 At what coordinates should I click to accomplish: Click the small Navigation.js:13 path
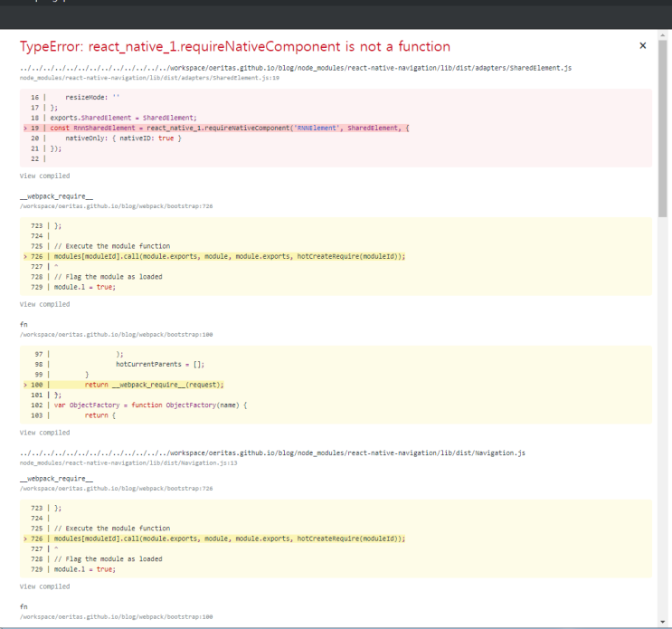click(x=128, y=463)
